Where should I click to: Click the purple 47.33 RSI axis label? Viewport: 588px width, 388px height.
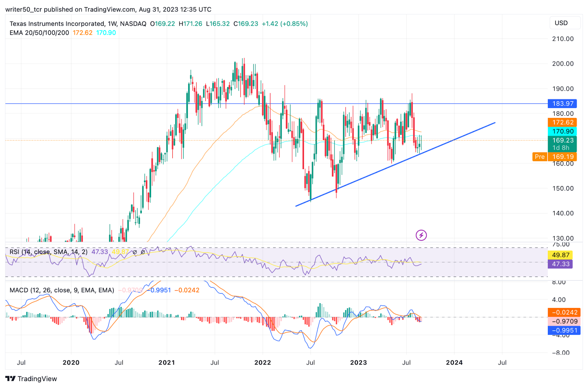(x=560, y=264)
